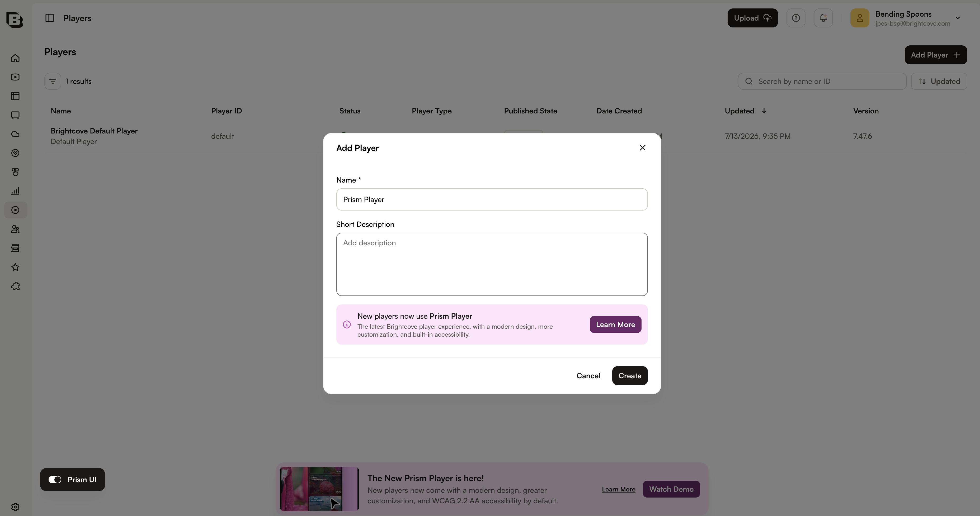
Task: Open the Media video library icon
Action: 15,77
